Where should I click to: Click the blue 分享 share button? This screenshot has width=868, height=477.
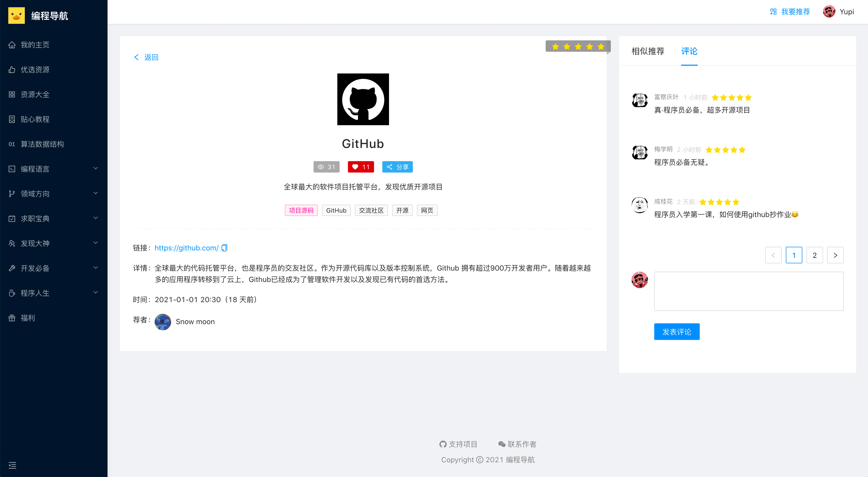[x=397, y=167]
